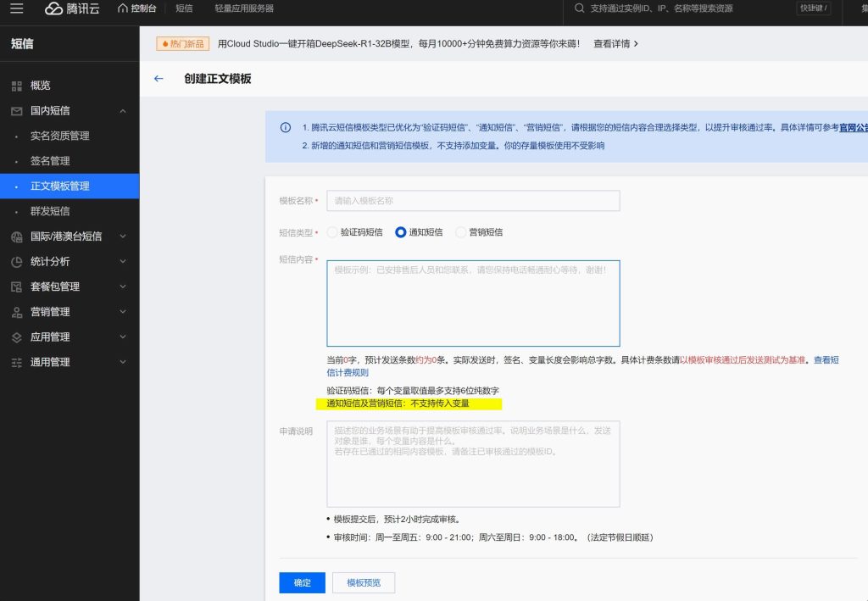Select the 验证码短信 radio button

(332, 232)
